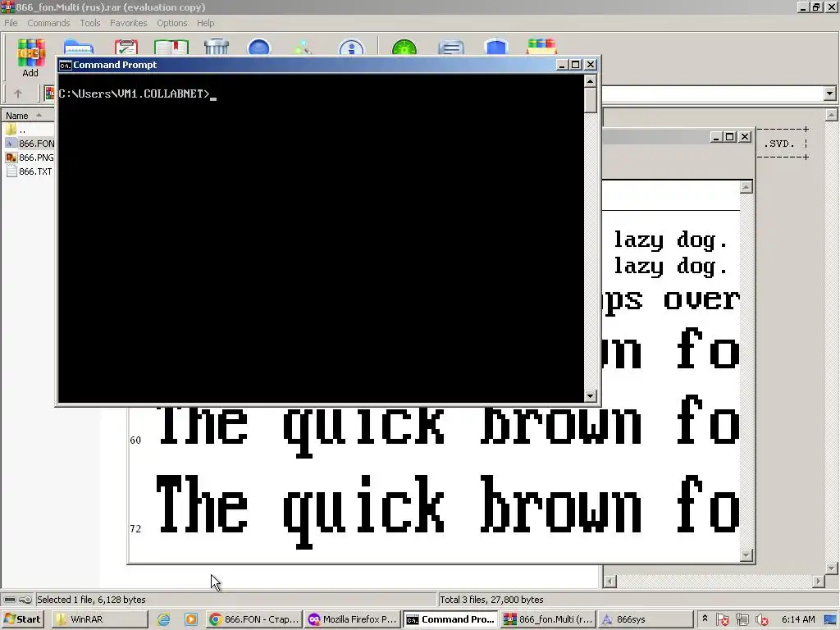Image resolution: width=840 pixels, height=630 pixels.
Task: Show hidden tray icons with chevron
Action: pyautogui.click(x=705, y=619)
